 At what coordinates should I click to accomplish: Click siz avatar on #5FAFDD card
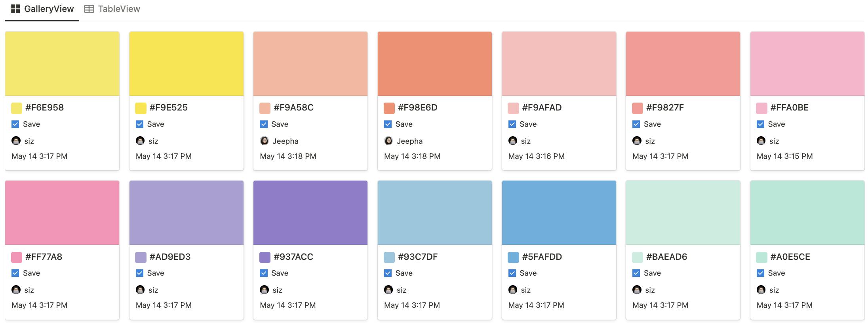[x=513, y=290]
